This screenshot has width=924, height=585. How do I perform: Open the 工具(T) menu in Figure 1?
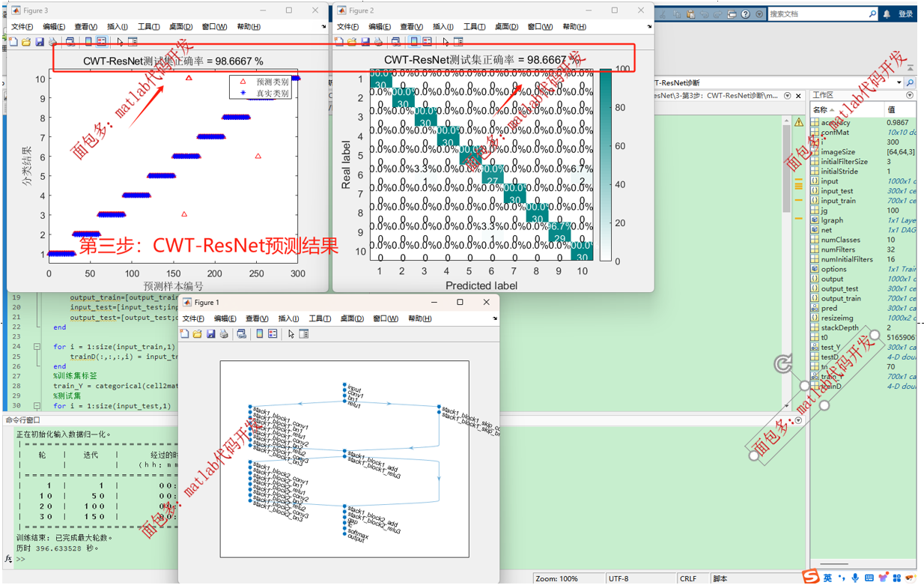(320, 318)
